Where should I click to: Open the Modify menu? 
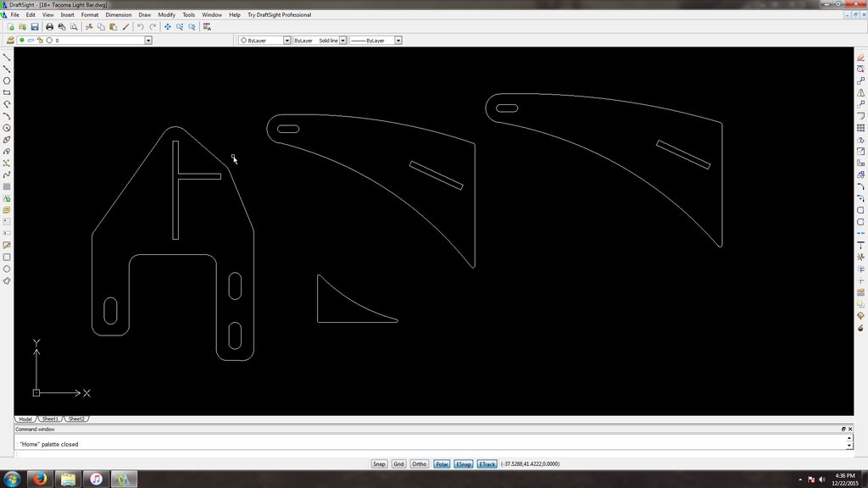pyautogui.click(x=167, y=15)
